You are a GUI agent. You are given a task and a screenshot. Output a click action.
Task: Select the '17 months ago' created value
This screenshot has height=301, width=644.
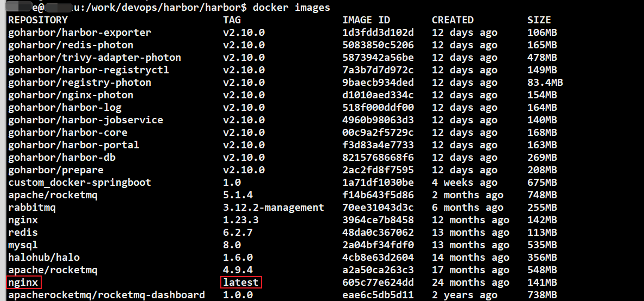click(x=471, y=270)
